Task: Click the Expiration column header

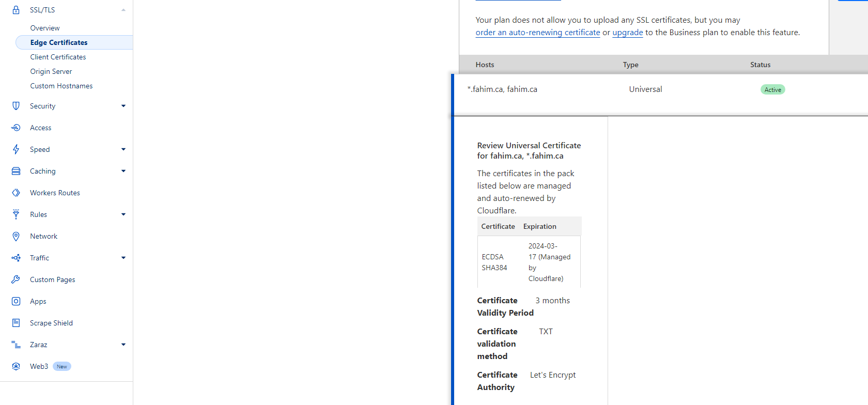Action: (540, 226)
